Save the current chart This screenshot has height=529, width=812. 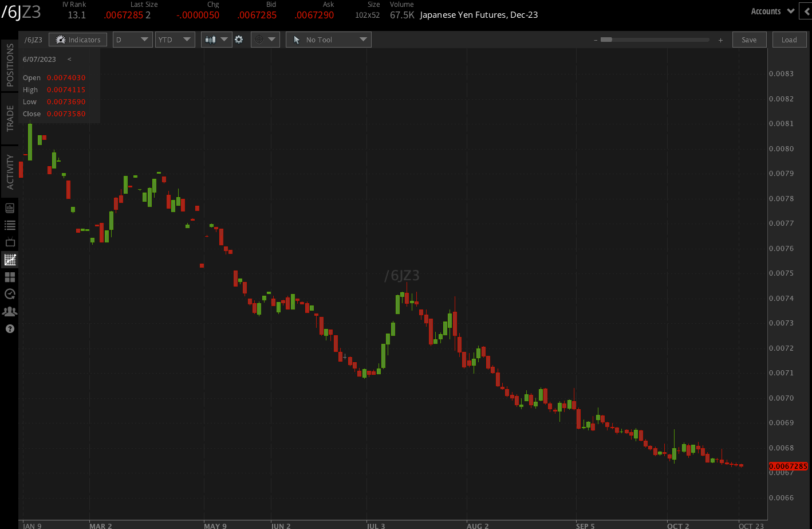[749, 40]
